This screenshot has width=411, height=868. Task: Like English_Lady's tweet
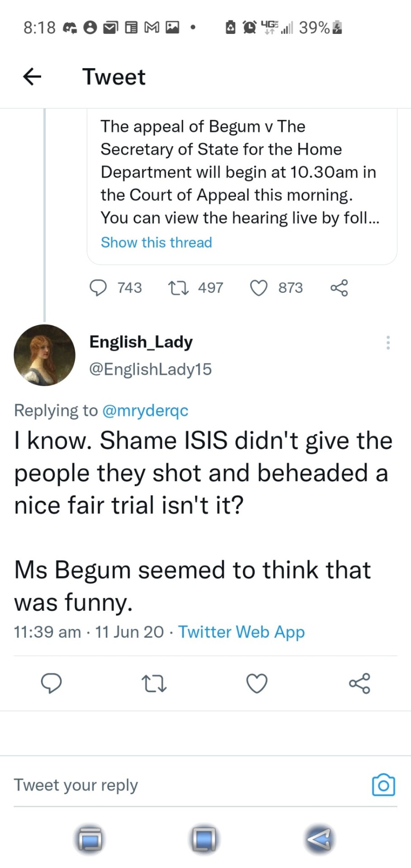tap(257, 683)
